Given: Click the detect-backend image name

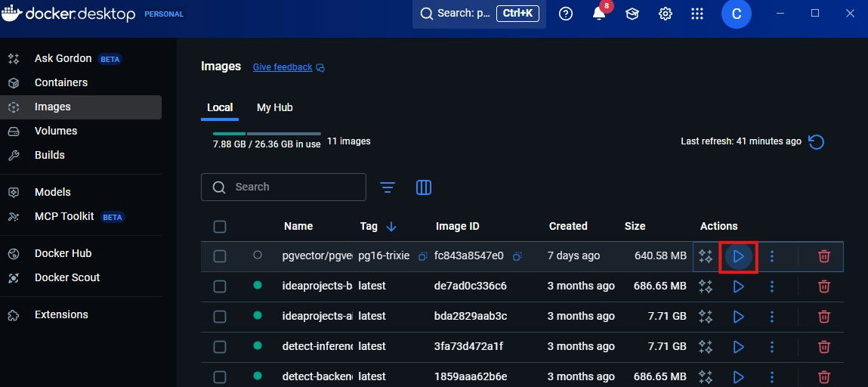Looking at the screenshot, I should click(x=317, y=376).
